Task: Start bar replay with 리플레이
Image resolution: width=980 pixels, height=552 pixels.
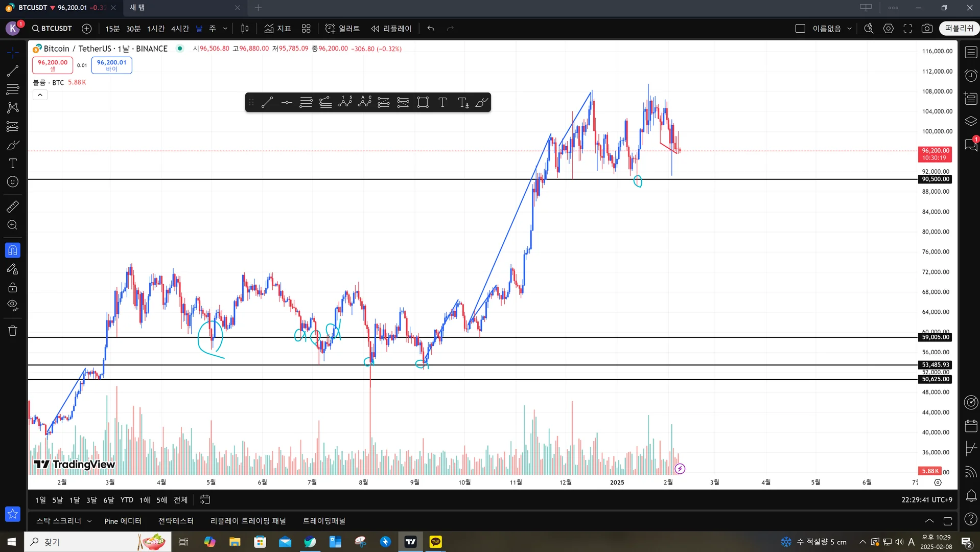Action: pos(391,29)
